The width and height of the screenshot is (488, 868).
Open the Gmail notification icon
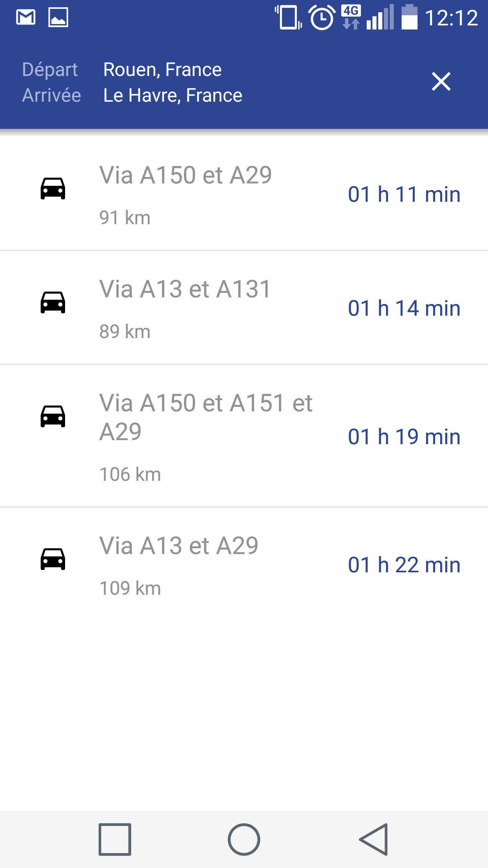tap(26, 17)
